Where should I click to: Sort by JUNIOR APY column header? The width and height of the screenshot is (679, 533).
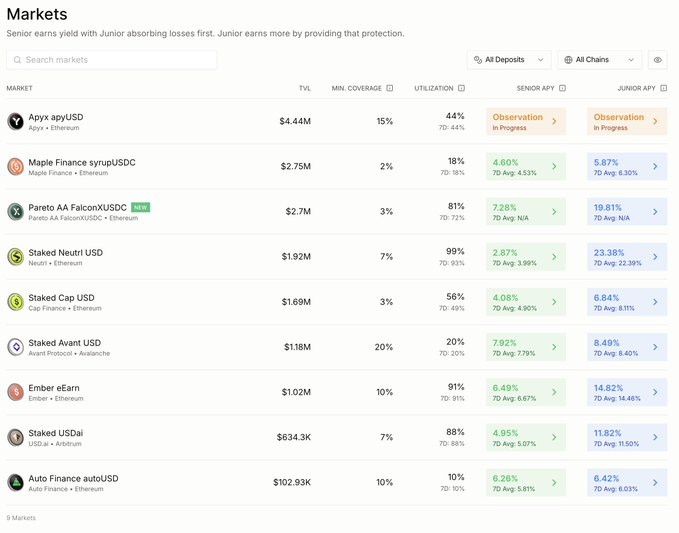point(637,88)
